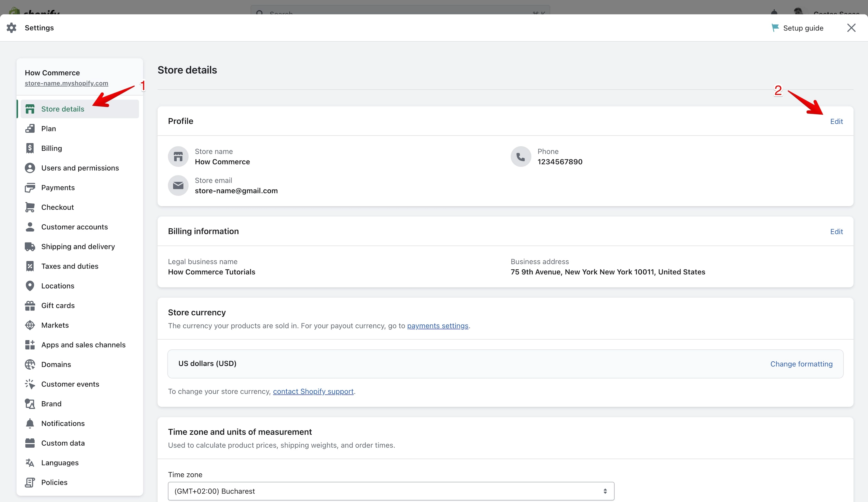Screen dimensions: 868x502
Task: Open the Plan settings section
Action: [x=80, y=129]
